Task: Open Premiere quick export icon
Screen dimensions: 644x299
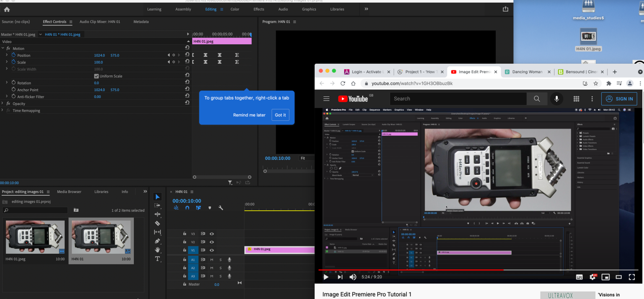Action: click(505, 9)
